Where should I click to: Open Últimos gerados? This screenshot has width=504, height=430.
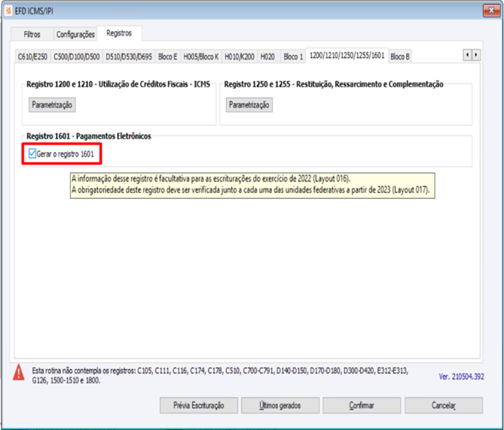(280, 405)
